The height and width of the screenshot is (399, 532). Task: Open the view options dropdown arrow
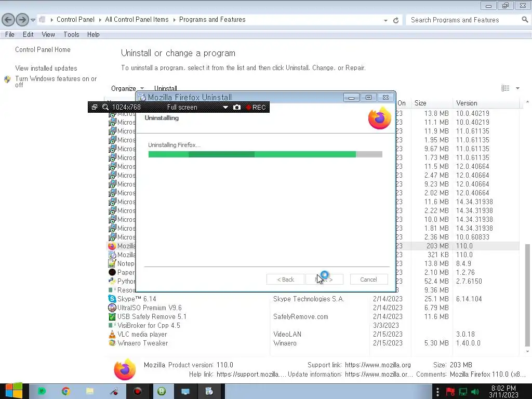pos(518,88)
